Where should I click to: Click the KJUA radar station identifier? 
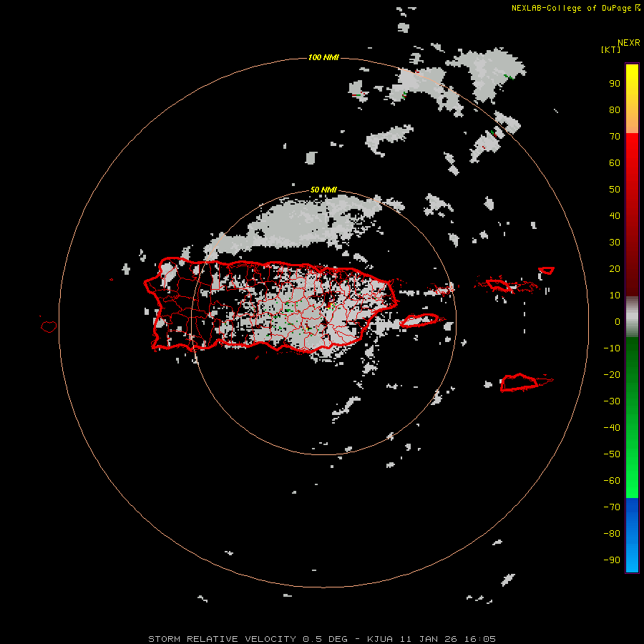pos(380,639)
